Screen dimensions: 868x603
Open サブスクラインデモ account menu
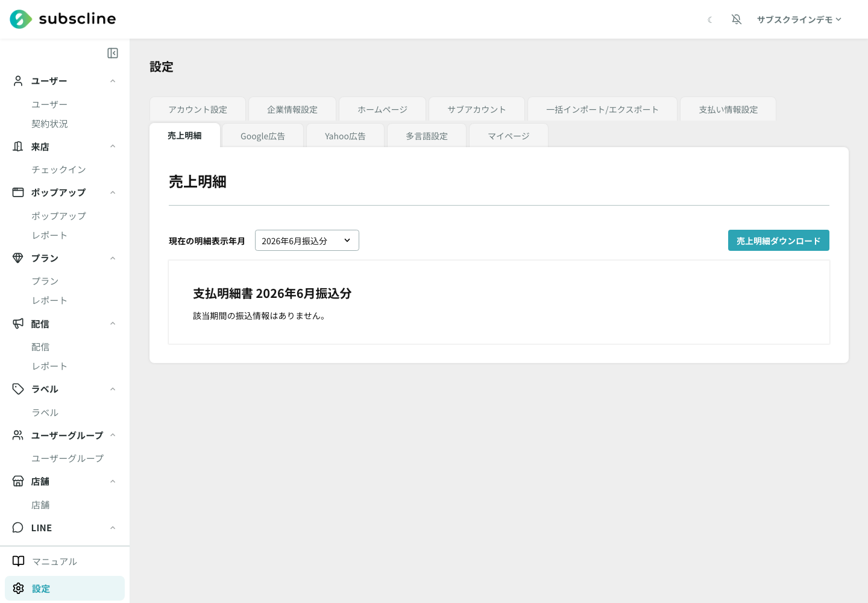(799, 20)
